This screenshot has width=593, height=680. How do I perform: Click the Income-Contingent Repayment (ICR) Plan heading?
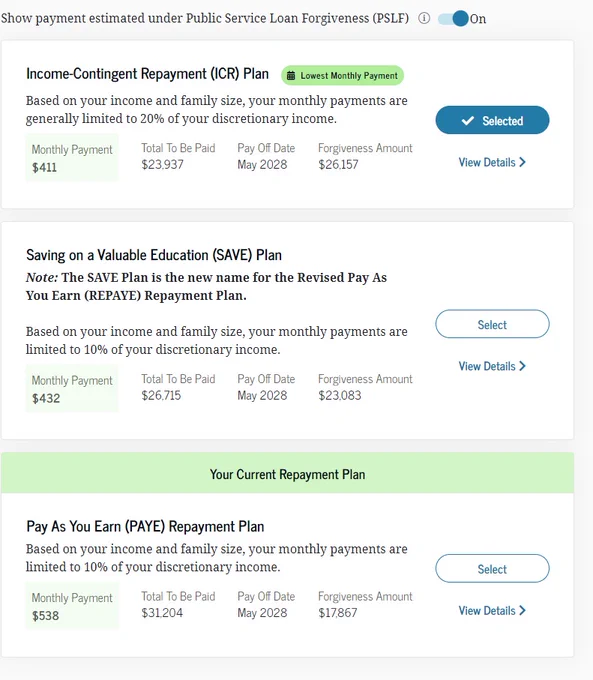point(147,74)
